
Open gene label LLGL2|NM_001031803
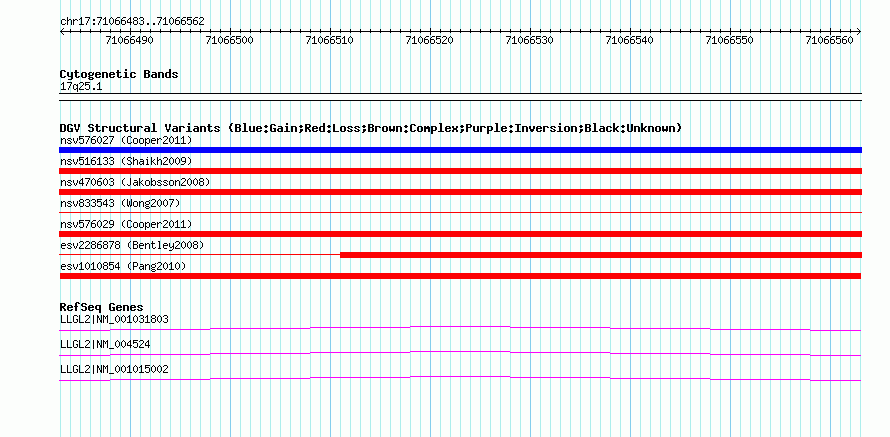click(x=114, y=320)
